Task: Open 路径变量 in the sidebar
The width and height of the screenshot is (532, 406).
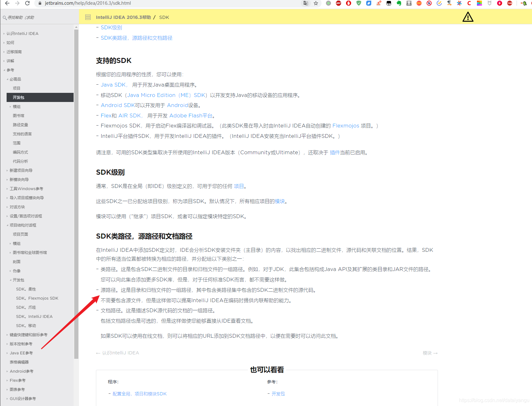Action: tap(20, 125)
